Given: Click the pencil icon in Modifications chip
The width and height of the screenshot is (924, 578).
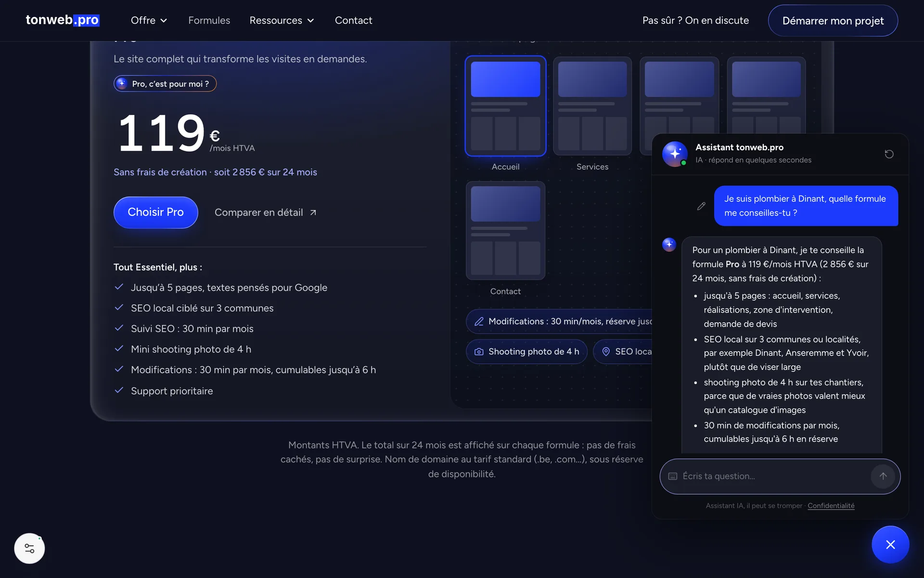Looking at the screenshot, I should [x=479, y=321].
